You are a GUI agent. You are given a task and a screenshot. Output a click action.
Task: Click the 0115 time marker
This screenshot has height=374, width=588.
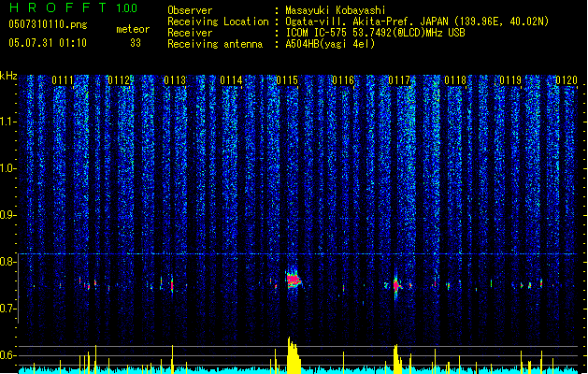[287, 81]
